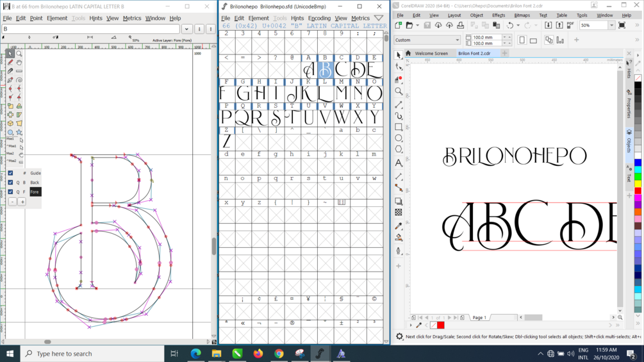This screenshot has width=644, height=362.
Task: Switch to Brilon Font 2.cdr tab
Action: click(474, 53)
